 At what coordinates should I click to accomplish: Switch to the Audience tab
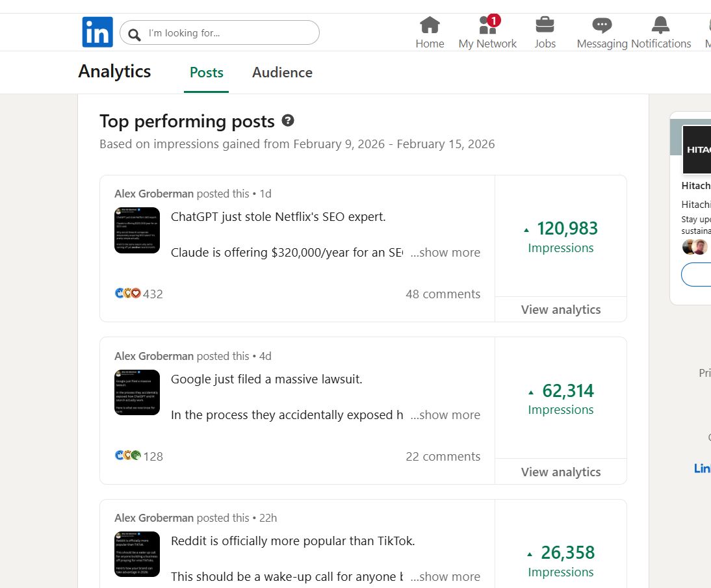[x=282, y=73]
